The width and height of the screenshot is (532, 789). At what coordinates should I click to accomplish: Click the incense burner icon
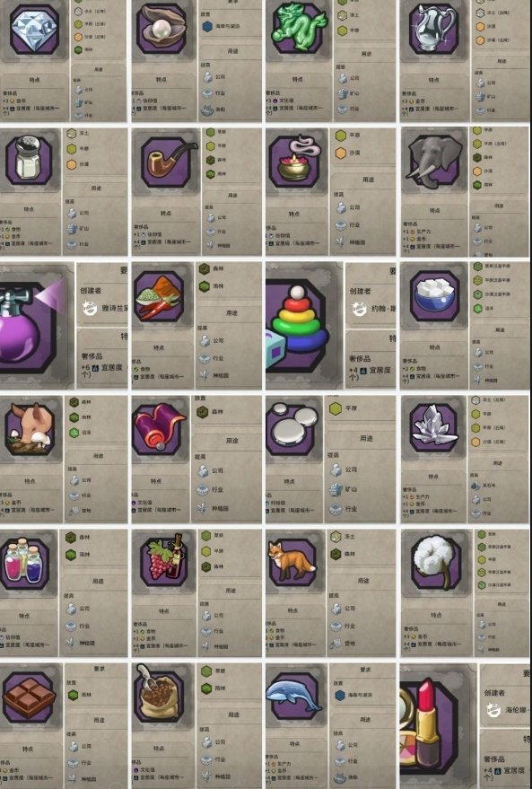(294, 161)
